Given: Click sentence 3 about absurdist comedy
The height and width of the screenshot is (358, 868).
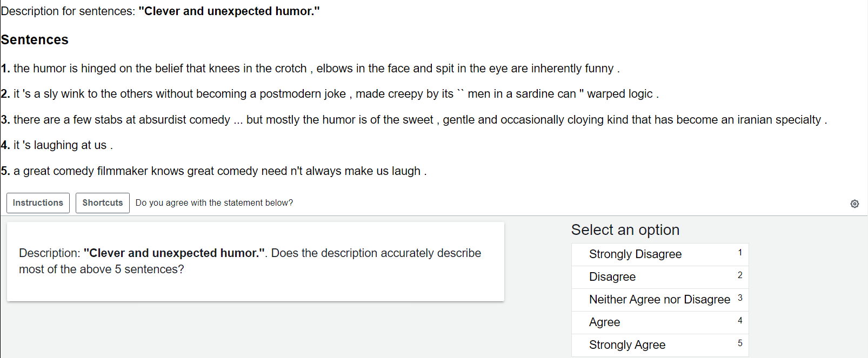Looking at the screenshot, I should [x=414, y=120].
